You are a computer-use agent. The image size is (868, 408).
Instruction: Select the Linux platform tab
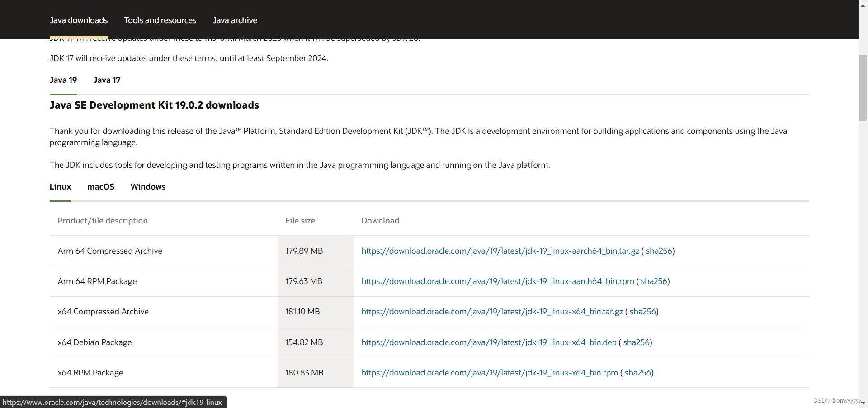[60, 187]
